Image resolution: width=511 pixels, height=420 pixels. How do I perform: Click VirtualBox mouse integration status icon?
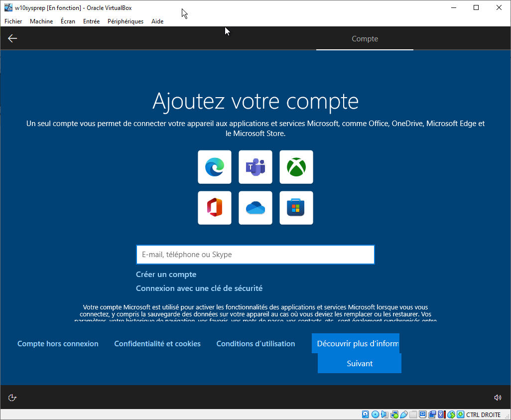pos(451,415)
